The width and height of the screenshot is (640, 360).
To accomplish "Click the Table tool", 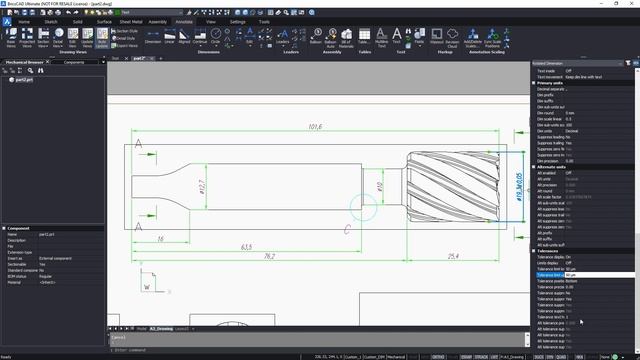I will [364, 37].
